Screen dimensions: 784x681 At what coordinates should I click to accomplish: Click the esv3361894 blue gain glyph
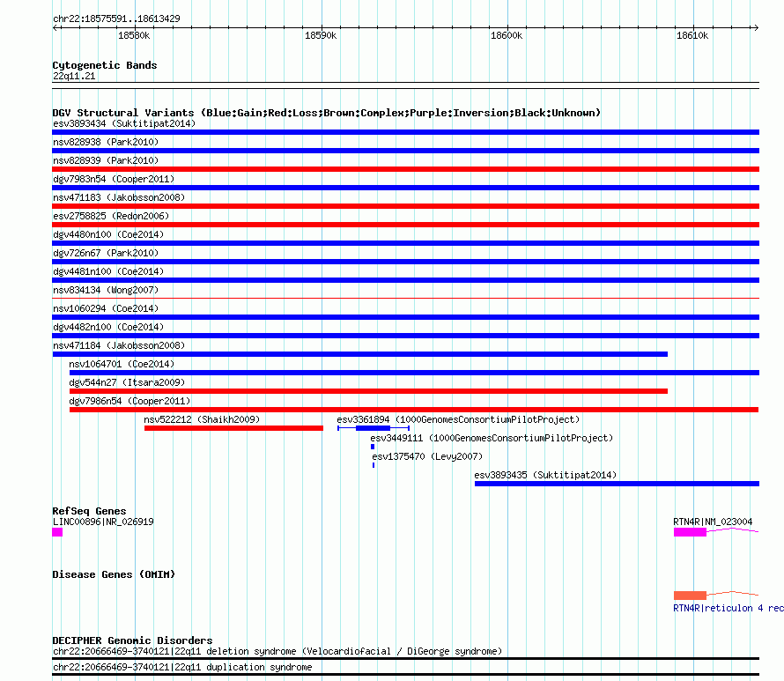373,428
